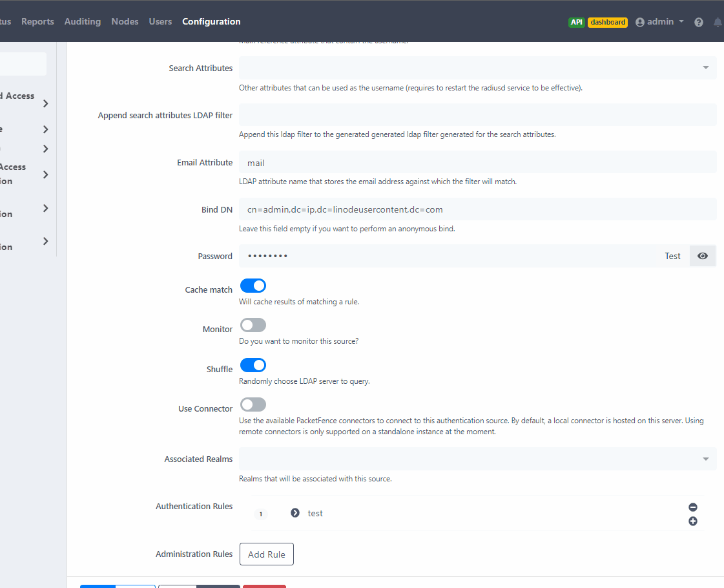The image size is (724, 588).
Task: Switch to the Auditing menu
Action: [x=83, y=21]
